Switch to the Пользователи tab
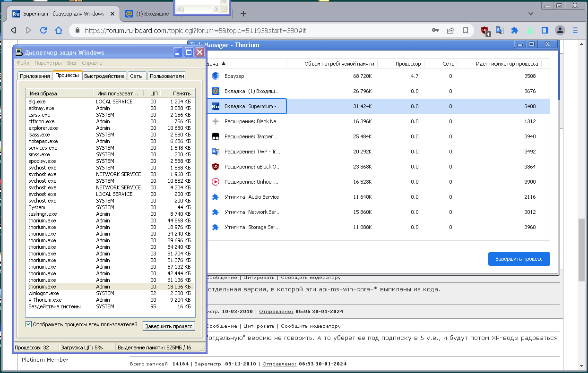The image size is (588, 373). (167, 76)
